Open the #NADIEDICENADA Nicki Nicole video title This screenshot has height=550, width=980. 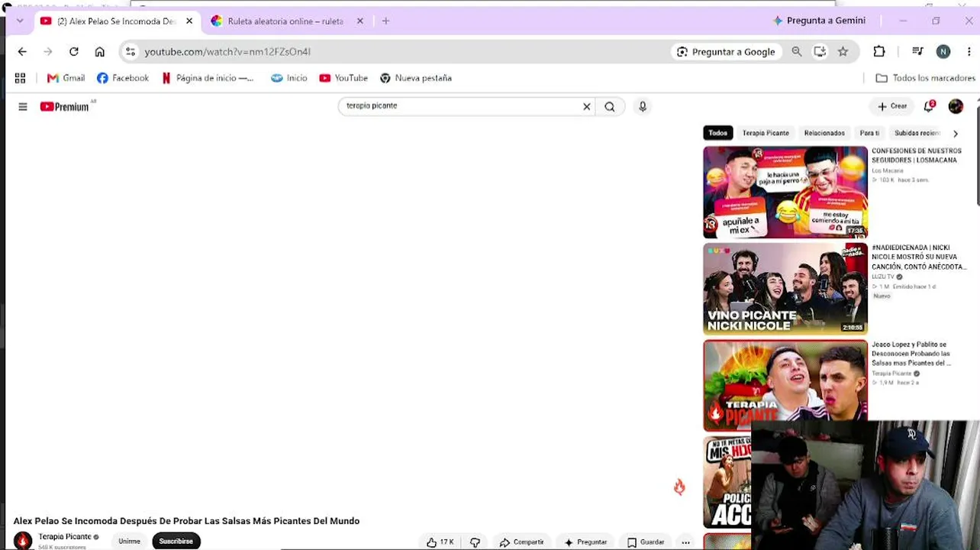pos(919,257)
